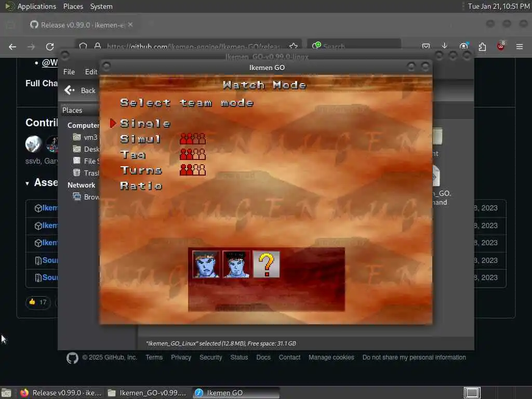Screen dimensions: 532x399
Task: Click the Firefox account icon in toolbar
Action: tap(463, 46)
